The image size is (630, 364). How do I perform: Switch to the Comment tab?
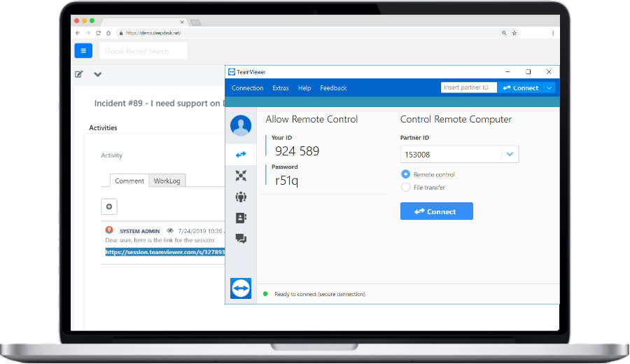tap(129, 181)
